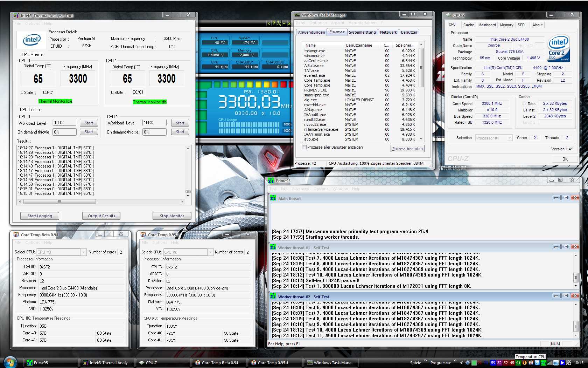Expand the Spiele toolbar chevron

425,361
